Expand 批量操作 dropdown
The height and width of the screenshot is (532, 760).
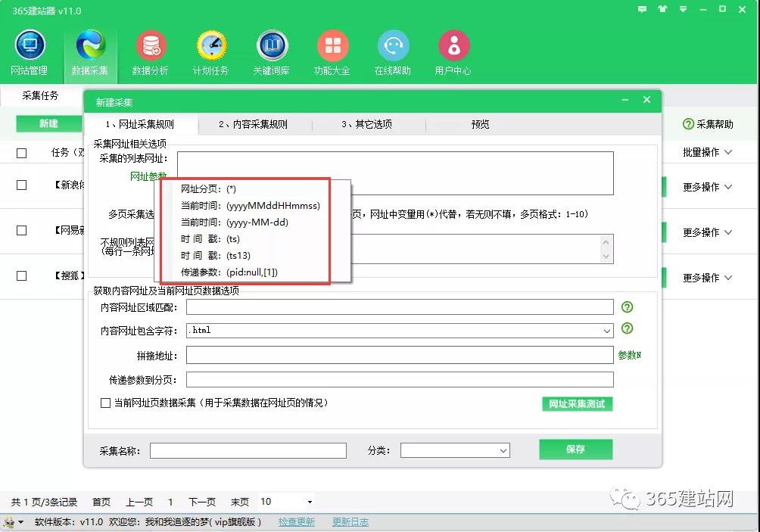pos(707,152)
